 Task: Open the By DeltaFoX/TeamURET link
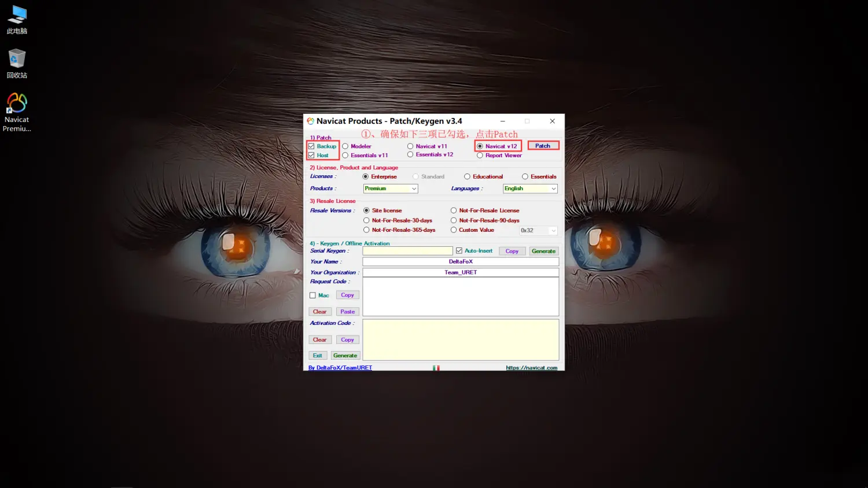click(340, 368)
